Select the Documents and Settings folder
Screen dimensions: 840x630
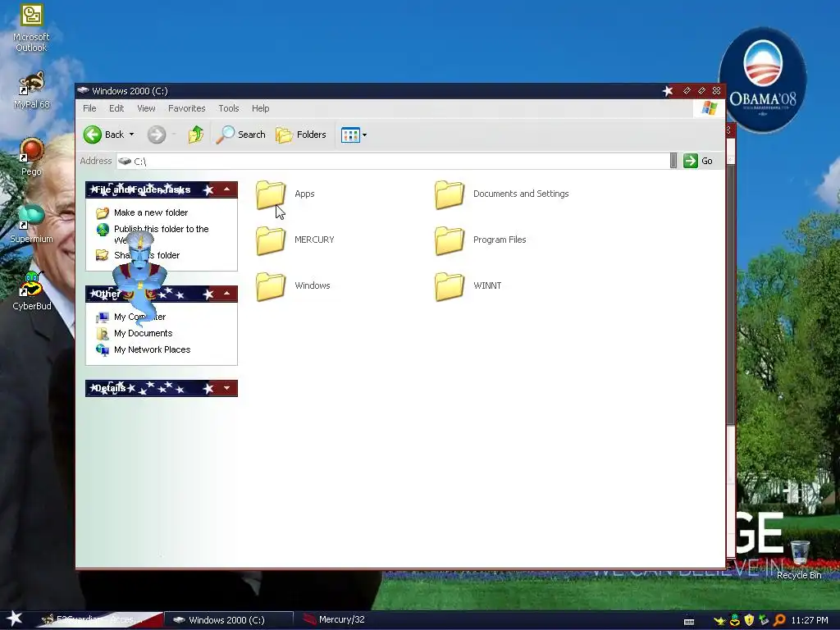pyautogui.click(x=502, y=194)
